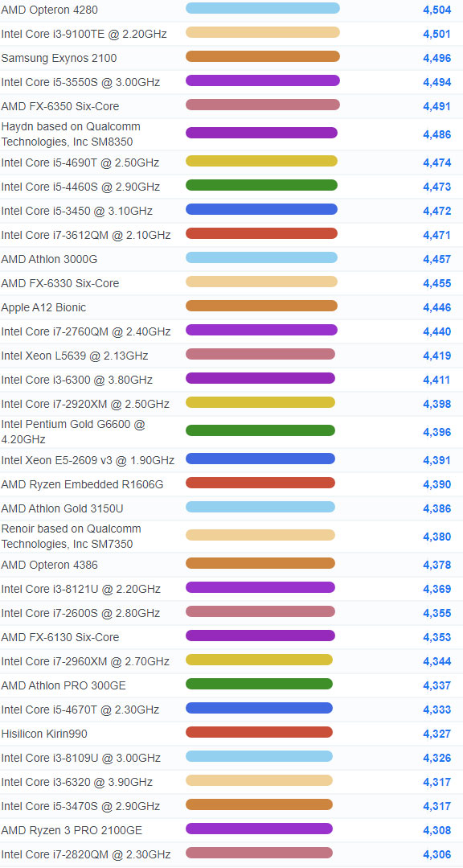Click the score 4,396

click(437, 432)
